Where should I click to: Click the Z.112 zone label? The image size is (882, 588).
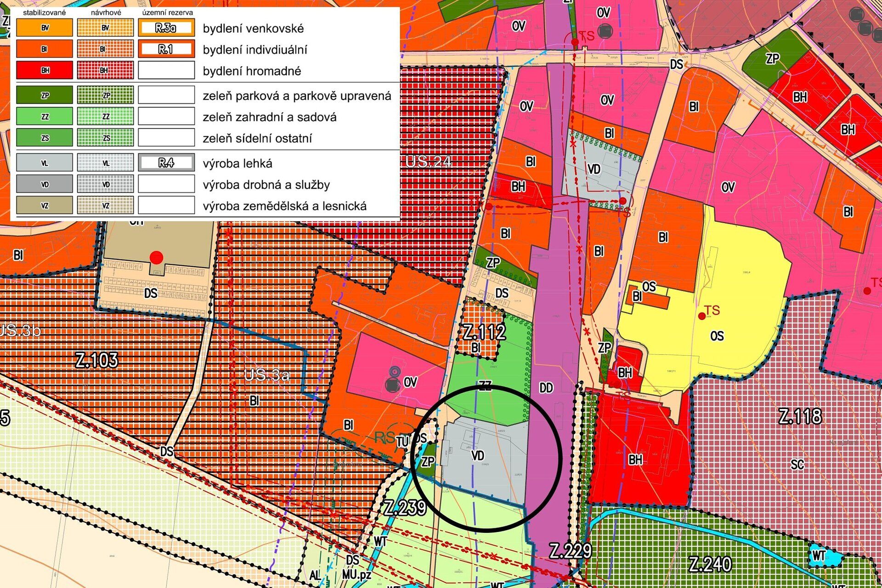tap(484, 332)
